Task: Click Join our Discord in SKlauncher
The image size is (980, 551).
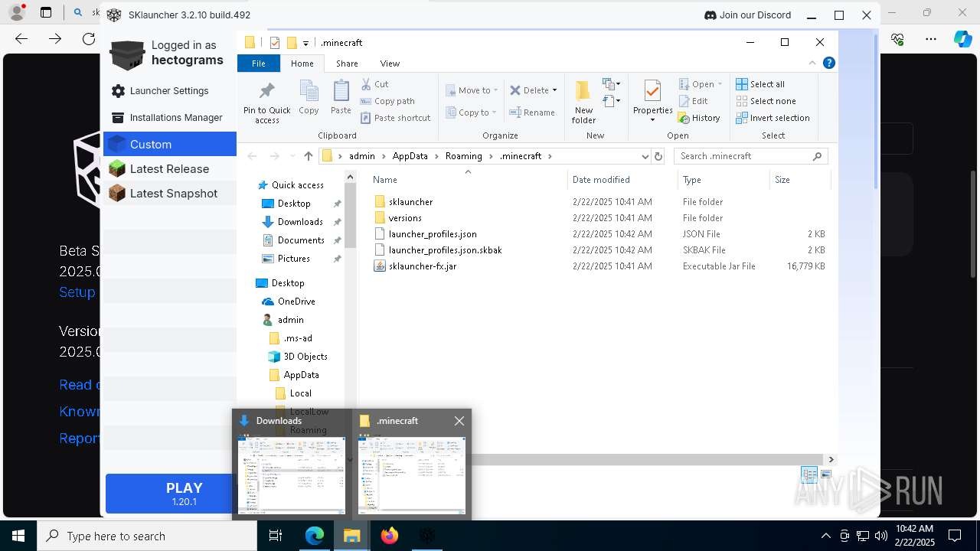Action: tap(747, 15)
